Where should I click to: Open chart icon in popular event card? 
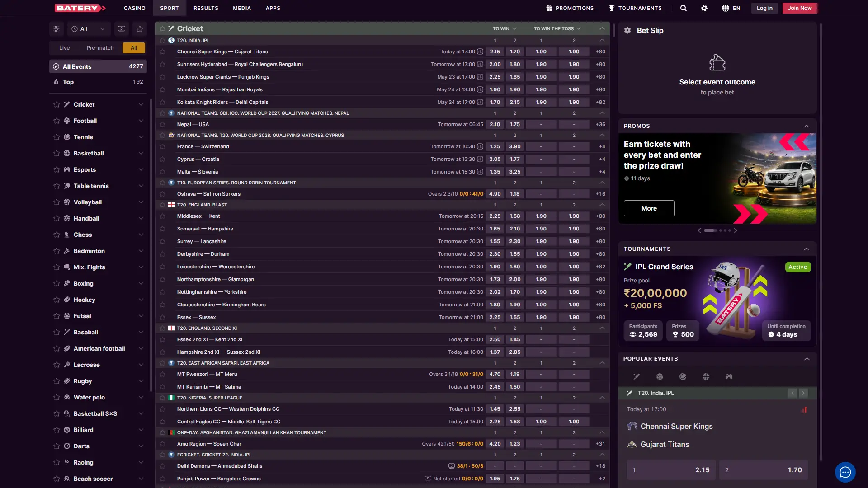coord(804,409)
